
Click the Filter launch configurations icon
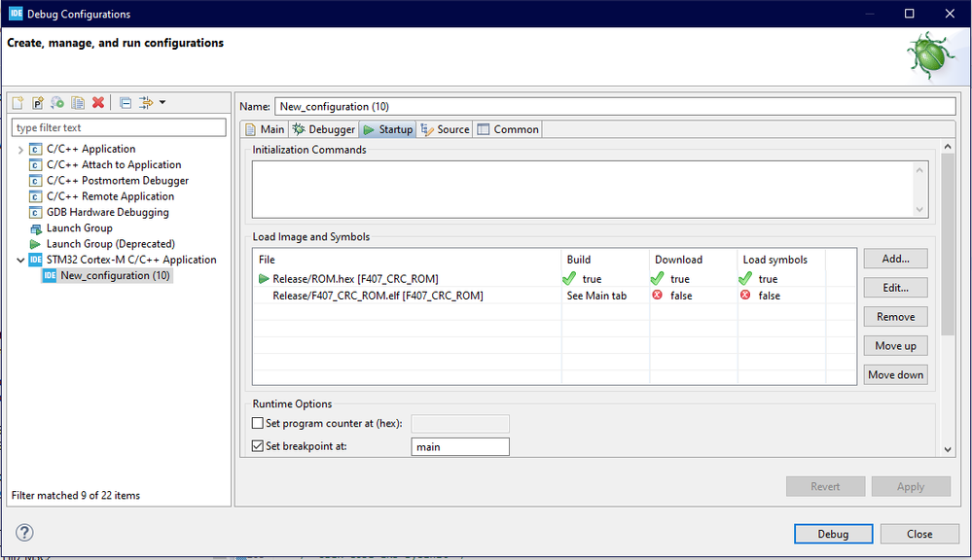coord(146,103)
